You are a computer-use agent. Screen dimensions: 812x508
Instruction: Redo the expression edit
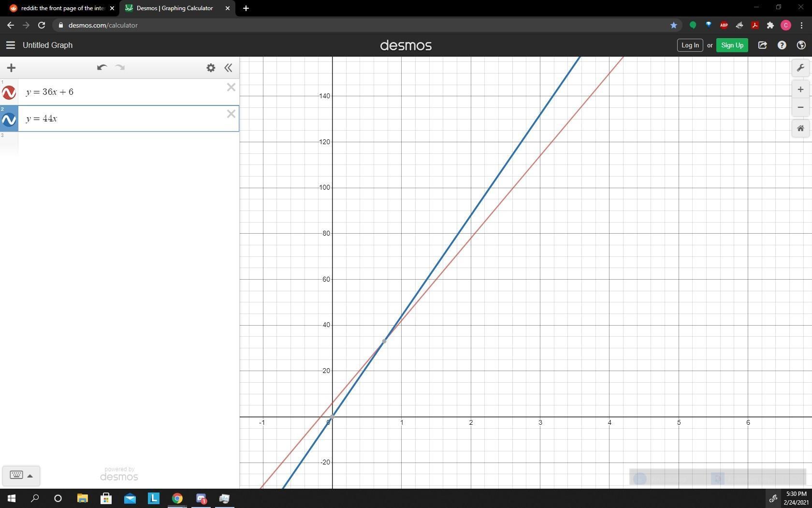pos(120,68)
